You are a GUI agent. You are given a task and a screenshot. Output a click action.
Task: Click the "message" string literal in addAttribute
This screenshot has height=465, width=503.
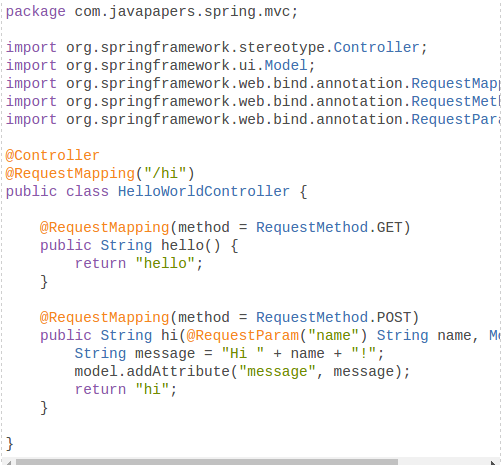click(277, 372)
